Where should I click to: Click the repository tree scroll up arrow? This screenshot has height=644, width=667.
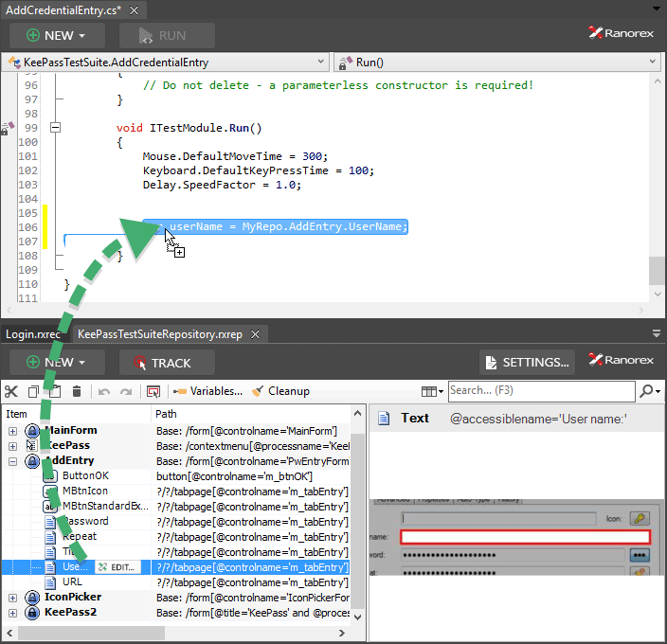pyautogui.click(x=358, y=413)
